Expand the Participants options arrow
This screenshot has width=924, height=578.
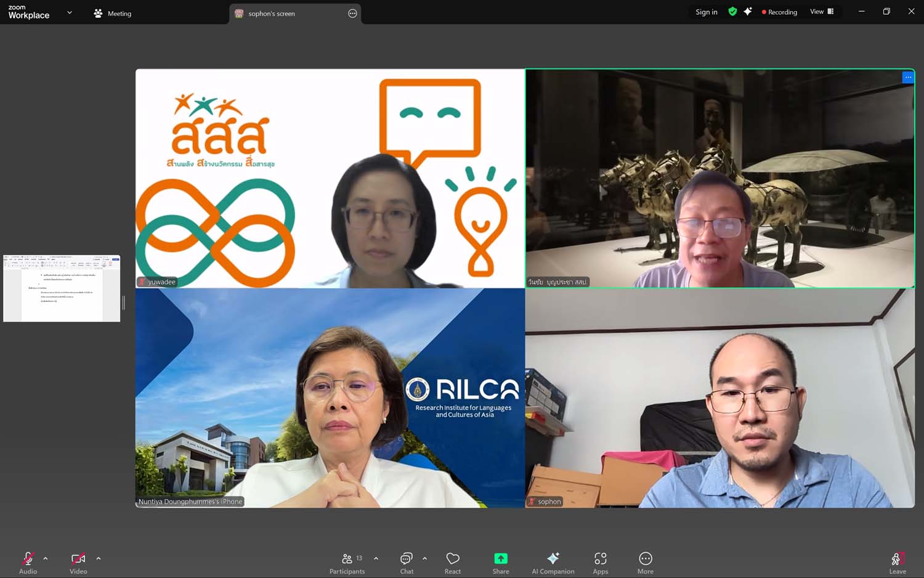(376, 558)
